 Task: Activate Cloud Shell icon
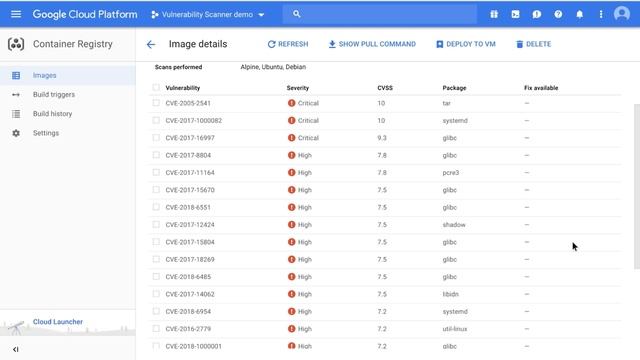coord(516,14)
